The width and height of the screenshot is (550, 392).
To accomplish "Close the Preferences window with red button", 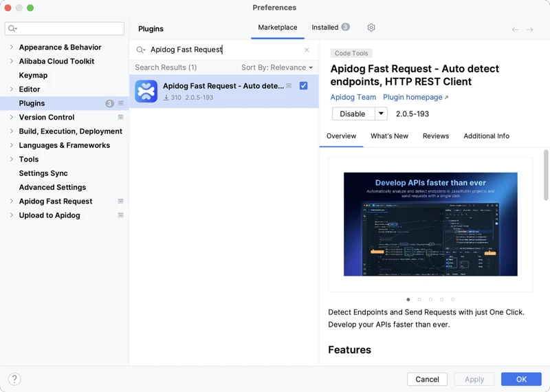I will pyautogui.click(x=8, y=8).
